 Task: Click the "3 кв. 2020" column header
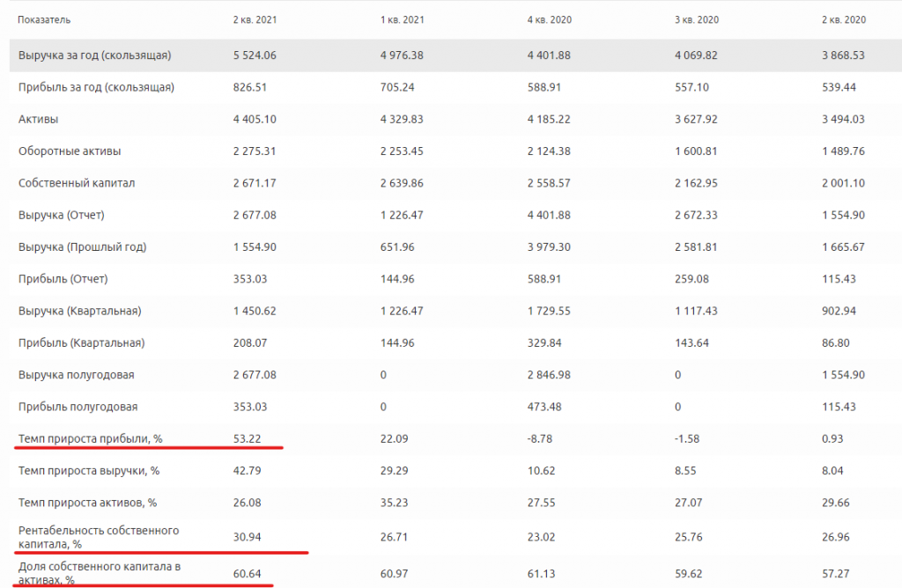pyautogui.click(x=696, y=19)
